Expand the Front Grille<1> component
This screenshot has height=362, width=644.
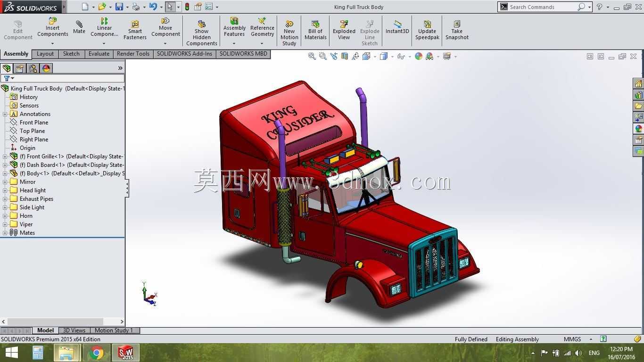point(5,156)
